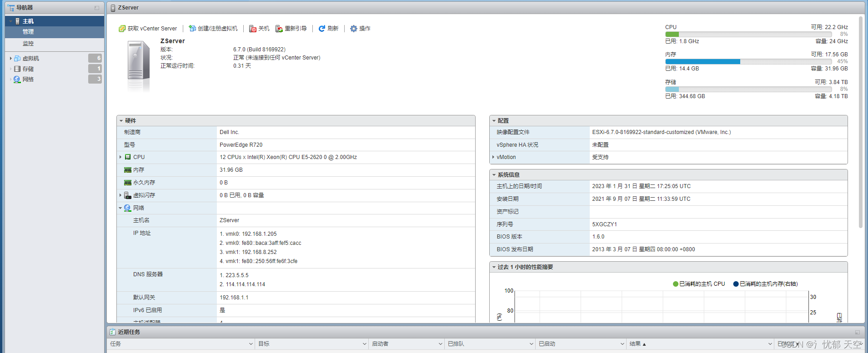Click the 获取 vCenter Server icon

(x=122, y=29)
